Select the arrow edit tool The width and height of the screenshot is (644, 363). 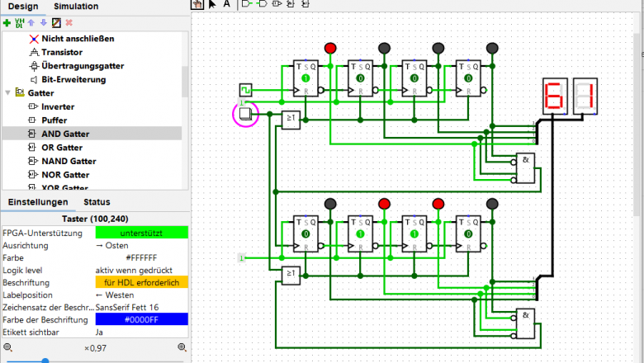click(x=212, y=4)
